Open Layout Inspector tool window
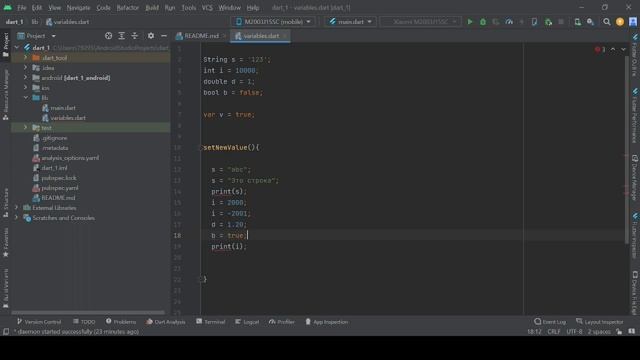This screenshot has width=640, height=360. [x=600, y=322]
